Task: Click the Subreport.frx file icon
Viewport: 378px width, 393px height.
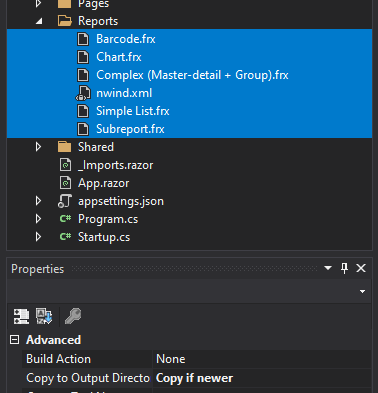Action: 83,129
